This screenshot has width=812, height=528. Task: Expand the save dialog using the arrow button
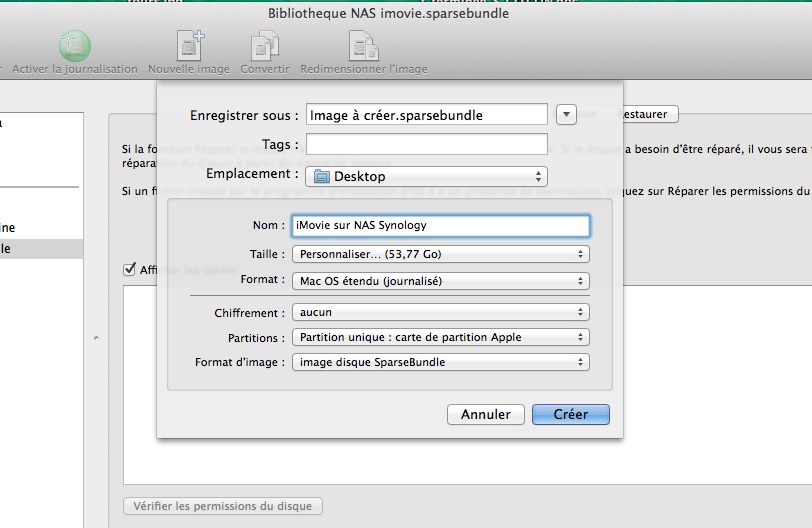click(567, 115)
